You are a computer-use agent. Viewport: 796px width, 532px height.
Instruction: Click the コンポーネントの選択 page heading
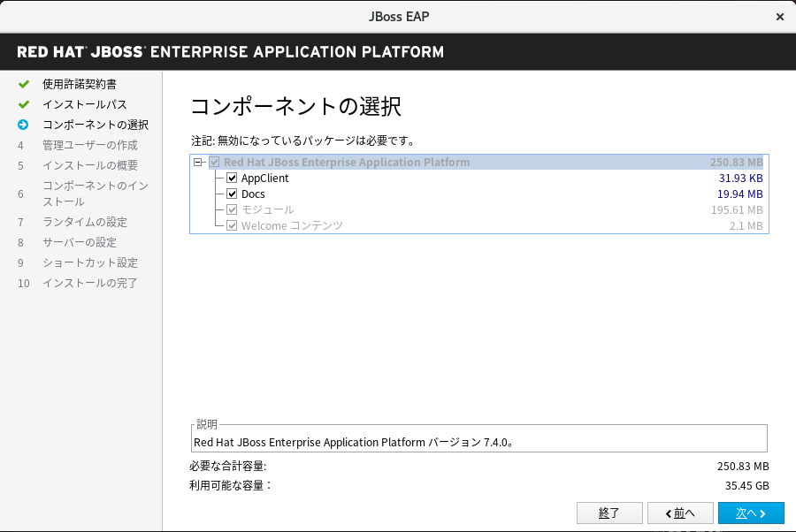coord(296,107)
